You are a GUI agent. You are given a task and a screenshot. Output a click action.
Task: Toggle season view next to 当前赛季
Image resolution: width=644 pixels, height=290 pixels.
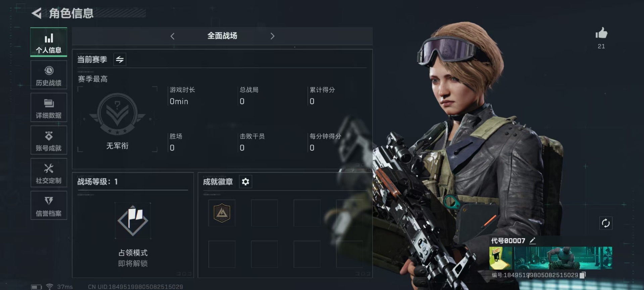[120, 59]
